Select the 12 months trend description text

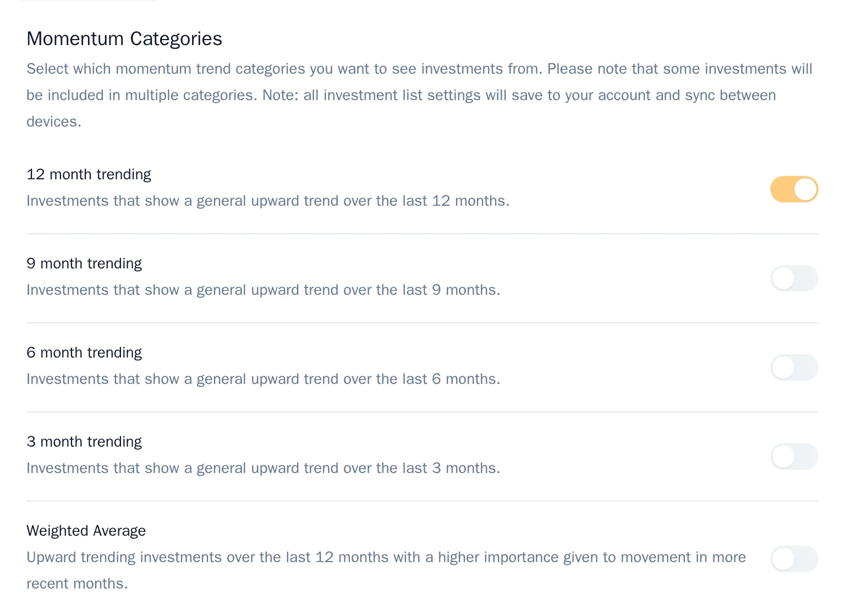[x=268, y=201]
